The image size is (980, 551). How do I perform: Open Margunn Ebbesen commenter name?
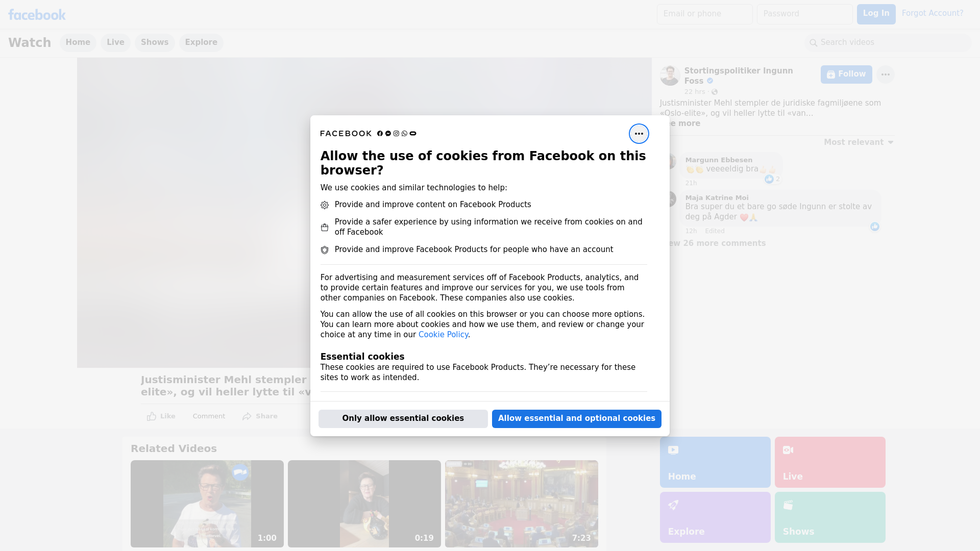719,160
